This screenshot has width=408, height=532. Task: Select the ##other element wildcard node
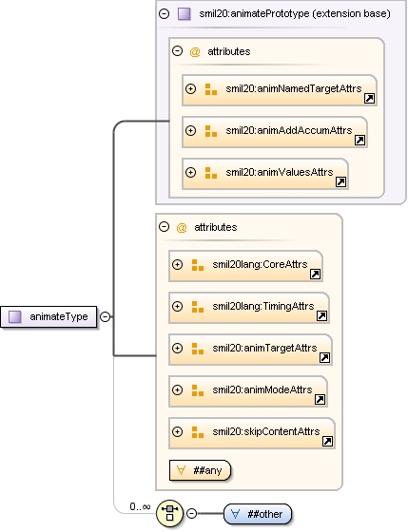pyautogui.click(x=258, y=514)
